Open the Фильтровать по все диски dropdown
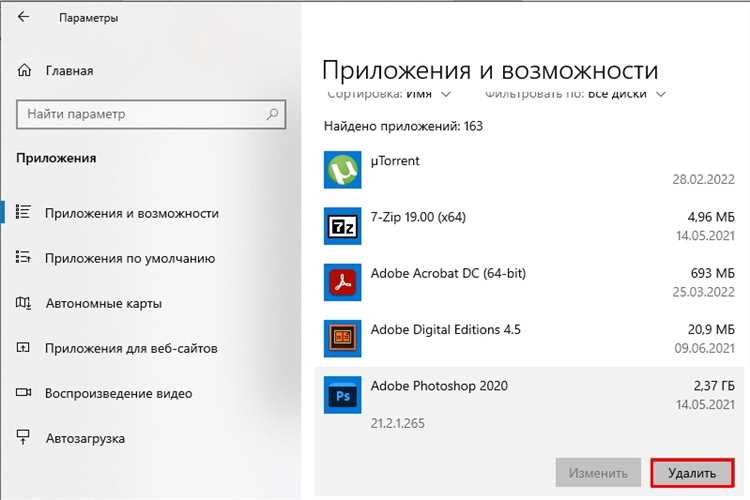 click(x=576, y=94)
